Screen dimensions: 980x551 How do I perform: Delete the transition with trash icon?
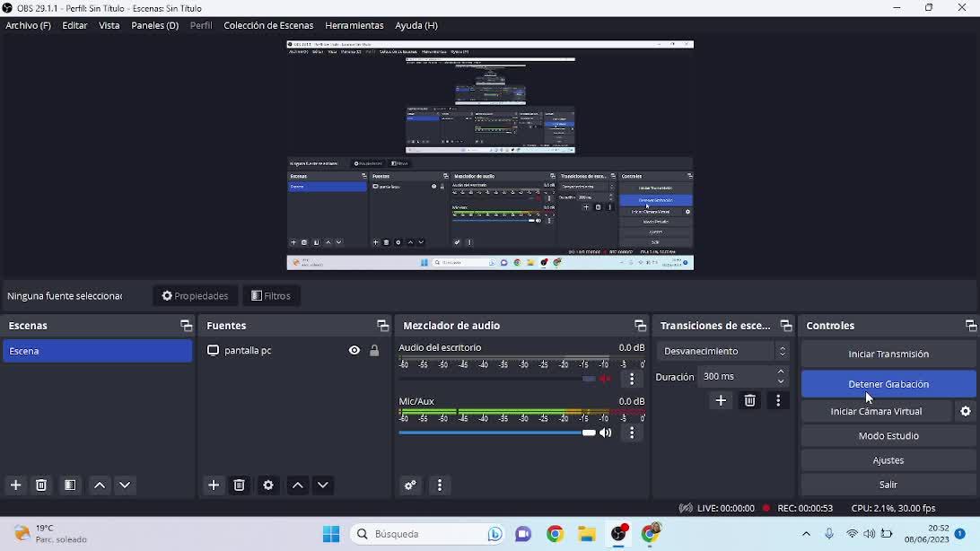tap(749, 400)
